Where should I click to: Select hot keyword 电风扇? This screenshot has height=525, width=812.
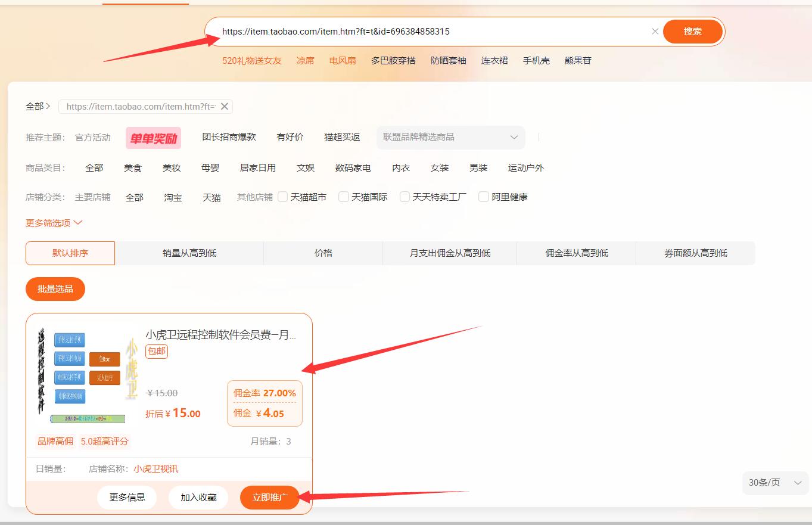point(343,61)
